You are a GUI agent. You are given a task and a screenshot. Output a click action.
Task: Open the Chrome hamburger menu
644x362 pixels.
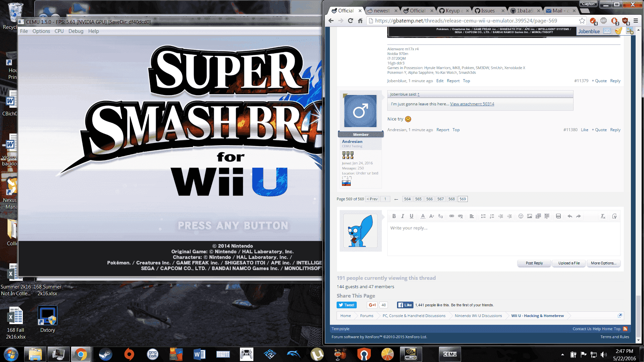pos(636,21)
